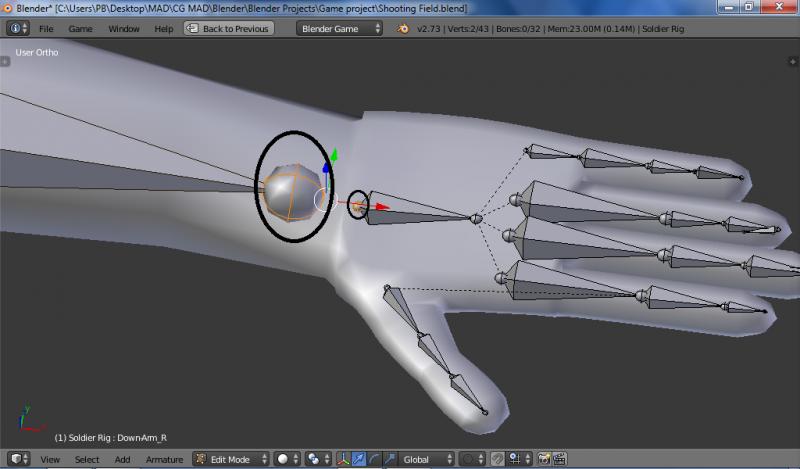
Task: Enable the translate manipulator arrow icon
Action: [359, 459]
